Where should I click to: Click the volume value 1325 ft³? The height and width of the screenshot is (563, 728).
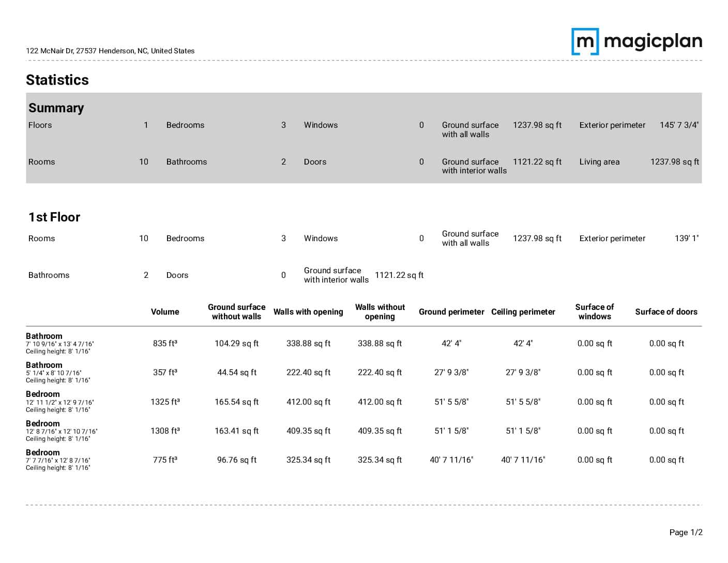pyautogui.click(x=165, y=402)
